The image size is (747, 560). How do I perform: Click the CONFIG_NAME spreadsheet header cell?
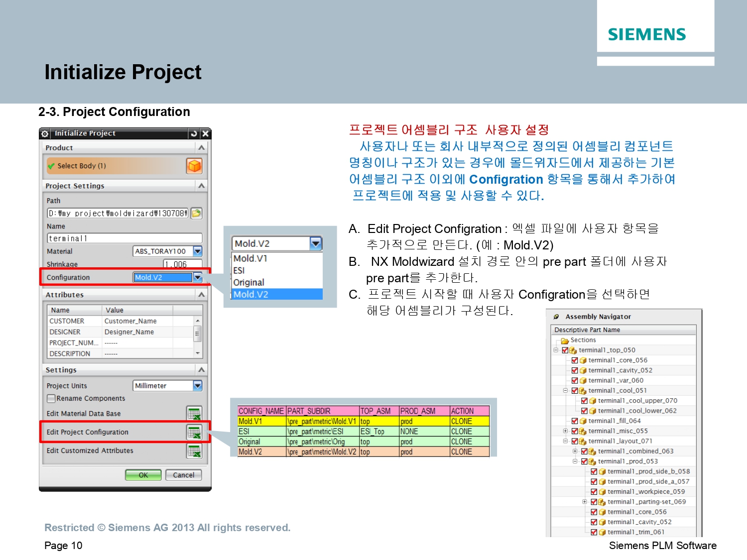[x=262, y=411]
